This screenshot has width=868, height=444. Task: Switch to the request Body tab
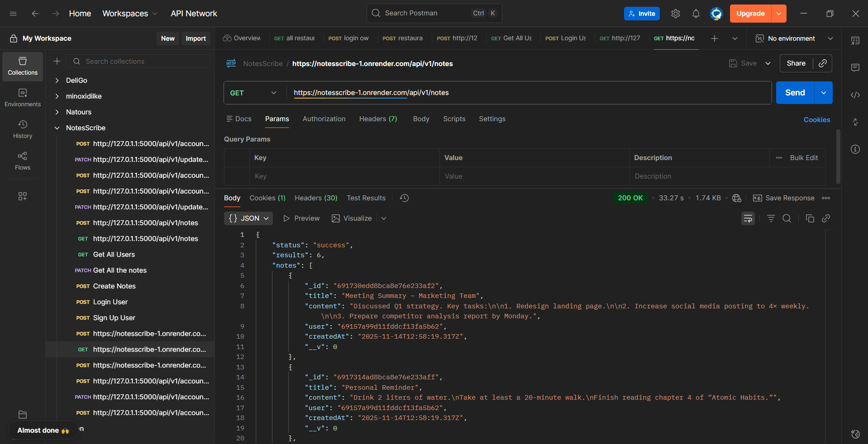pyautogui.click(x=421, y=119)
